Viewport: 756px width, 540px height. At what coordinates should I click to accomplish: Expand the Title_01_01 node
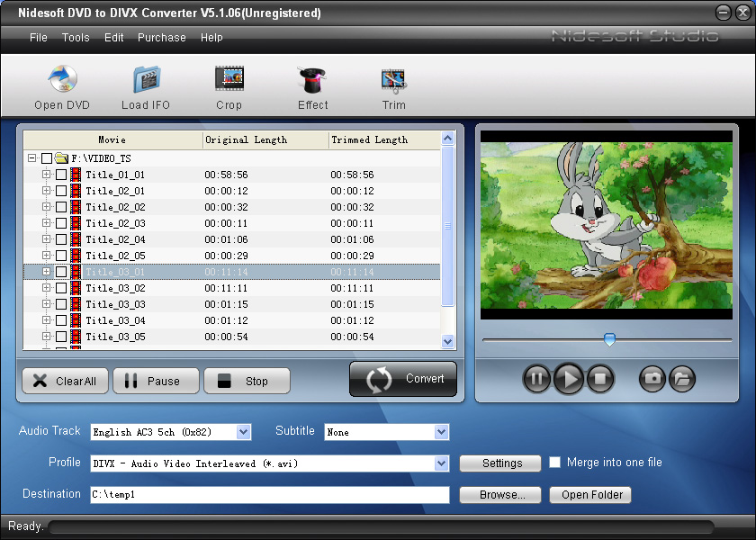pyautogui.click(x=46, y=174)
